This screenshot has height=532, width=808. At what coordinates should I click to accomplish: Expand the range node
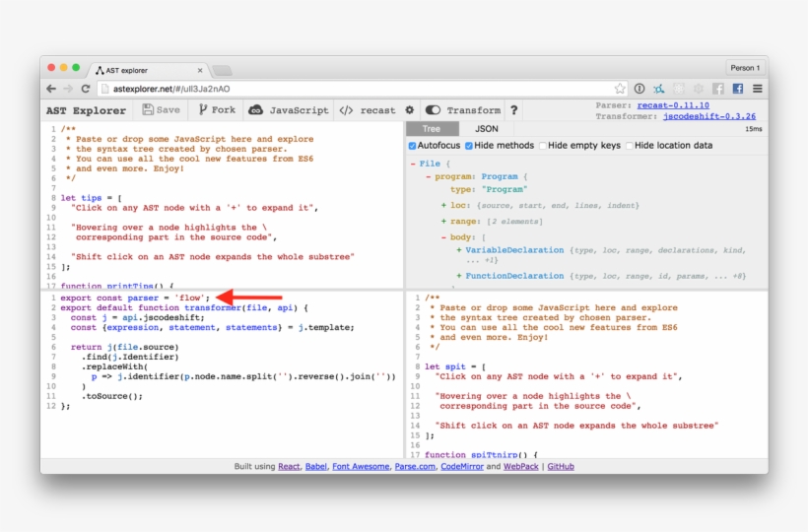coord(443,222)
